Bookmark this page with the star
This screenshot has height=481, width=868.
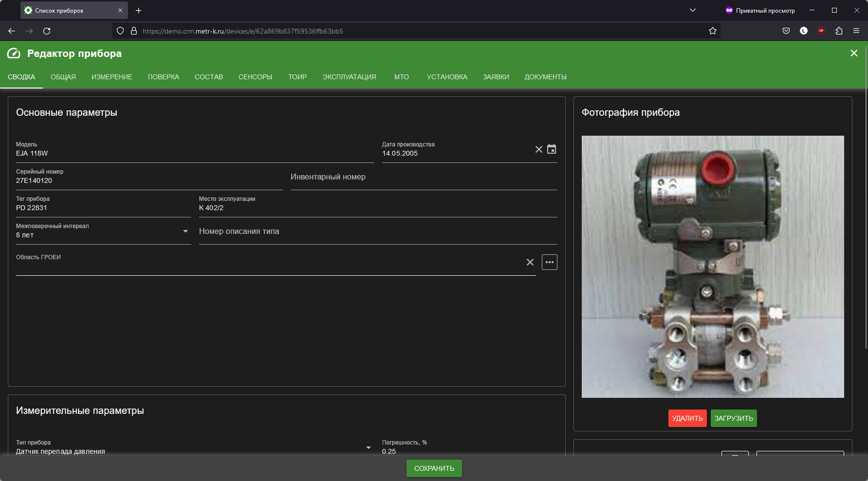tap(713, 31)
